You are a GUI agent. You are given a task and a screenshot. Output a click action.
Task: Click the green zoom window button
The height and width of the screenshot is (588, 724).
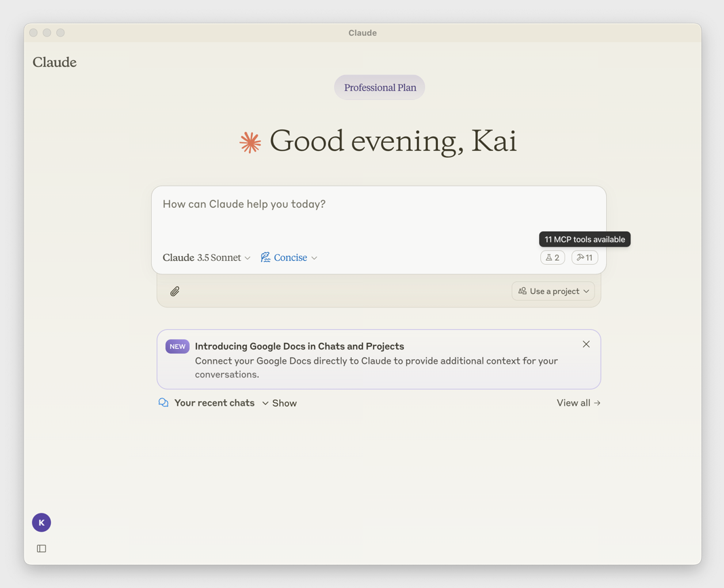pyautogui.click(x=60, y=33)
